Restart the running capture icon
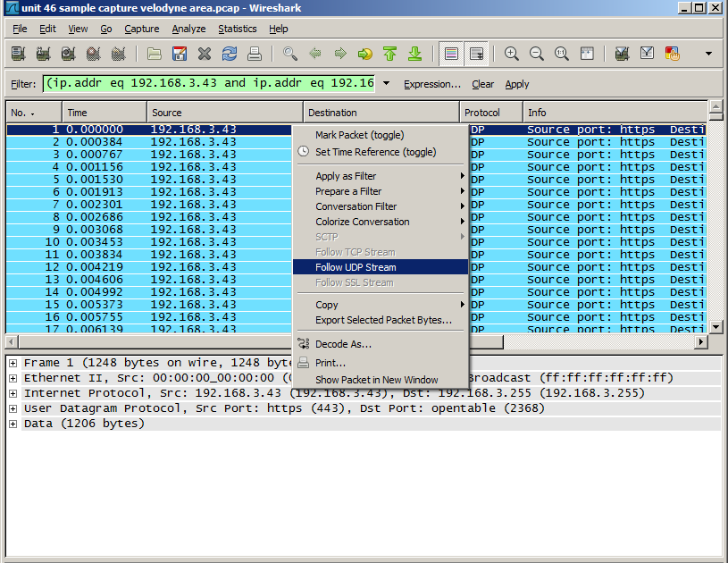The width and height of the screenshot is (728, 563). (x=119, y=54)
